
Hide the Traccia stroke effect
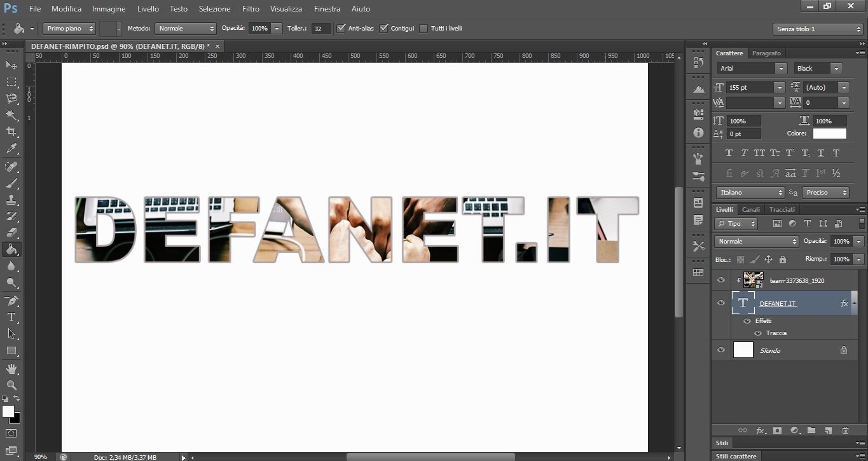(x=758, y=333)
